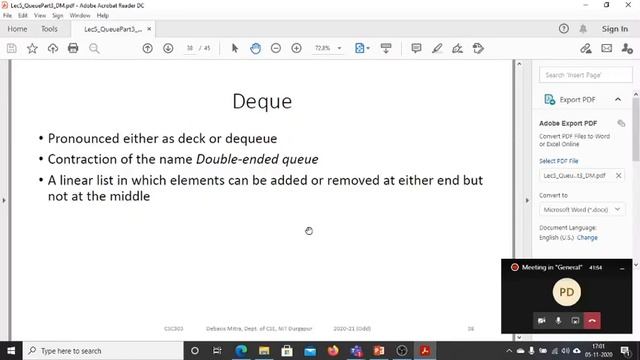Switch to the Tools tab

(x=49, y=29)
